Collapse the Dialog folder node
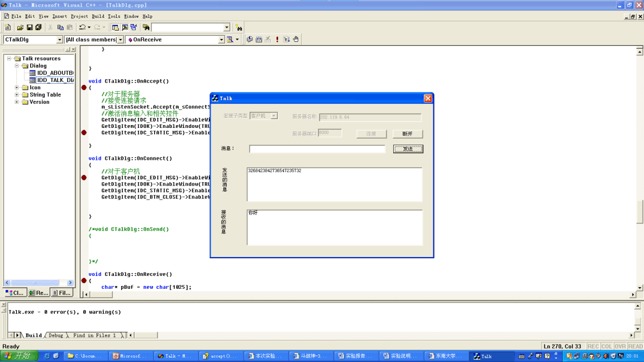Screen dimensions: 644x362 17,66
